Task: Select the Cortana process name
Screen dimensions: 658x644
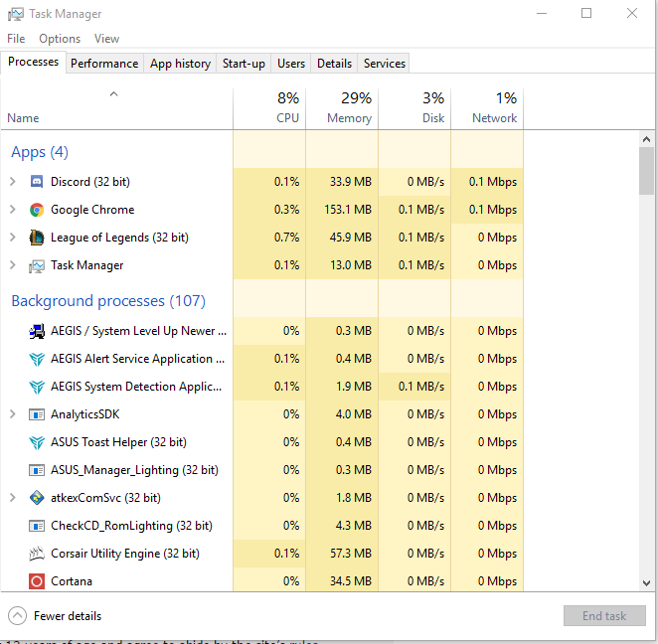Action: click(72, 581)
